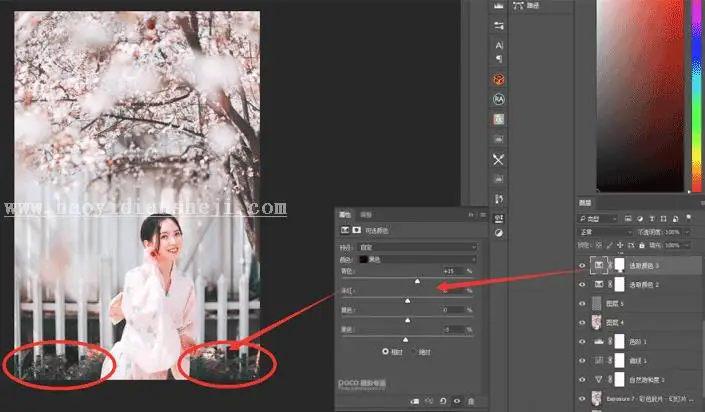Switch to the tab beside 属性

(x=366, y=215)
